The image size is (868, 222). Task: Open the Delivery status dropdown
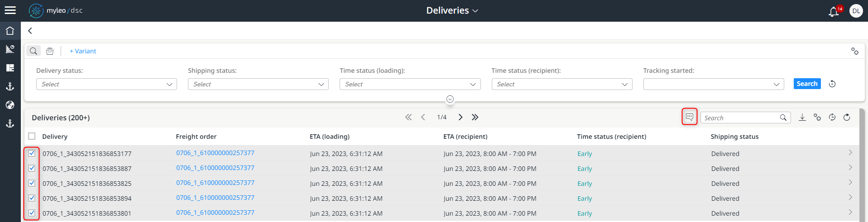(106, 84)
